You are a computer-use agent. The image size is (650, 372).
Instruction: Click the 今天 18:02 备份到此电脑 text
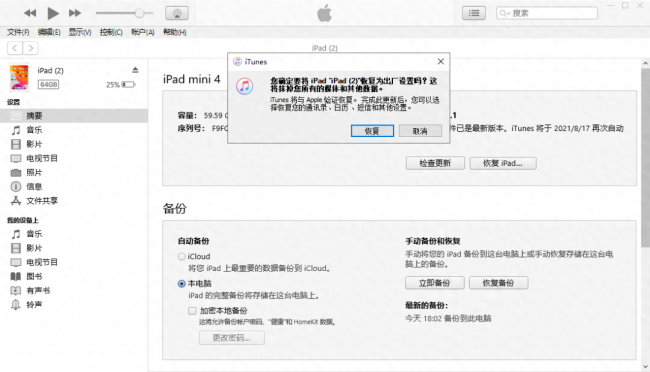(x=448, y=319)
